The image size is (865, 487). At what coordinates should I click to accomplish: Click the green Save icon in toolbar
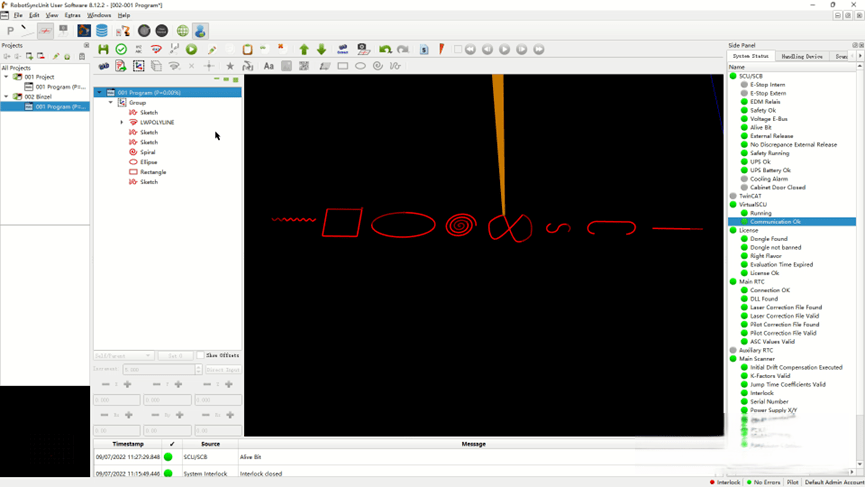pyautogui.click(x=103, y=49)
